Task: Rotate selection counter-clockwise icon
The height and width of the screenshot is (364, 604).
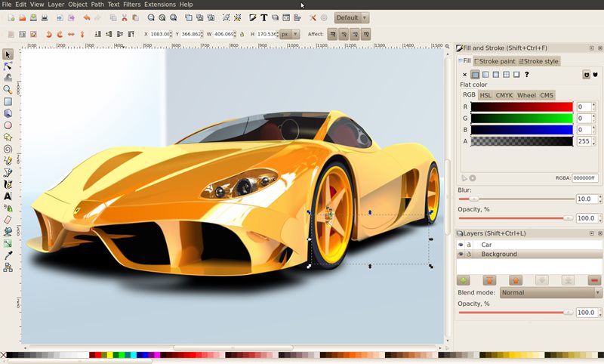Action: pos(49,34)
